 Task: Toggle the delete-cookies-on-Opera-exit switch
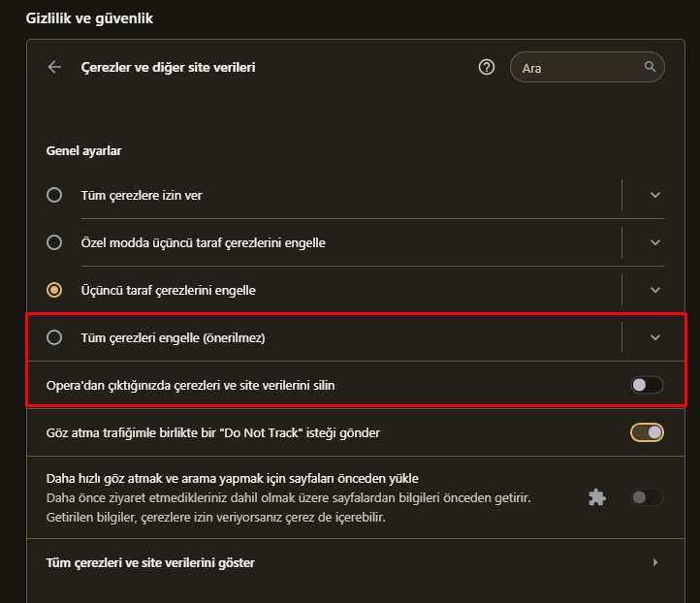click(x=647, y=385)
